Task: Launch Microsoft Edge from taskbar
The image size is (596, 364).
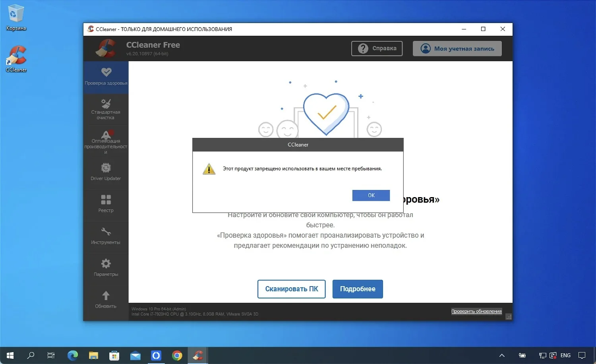Action: click(73, 355)
